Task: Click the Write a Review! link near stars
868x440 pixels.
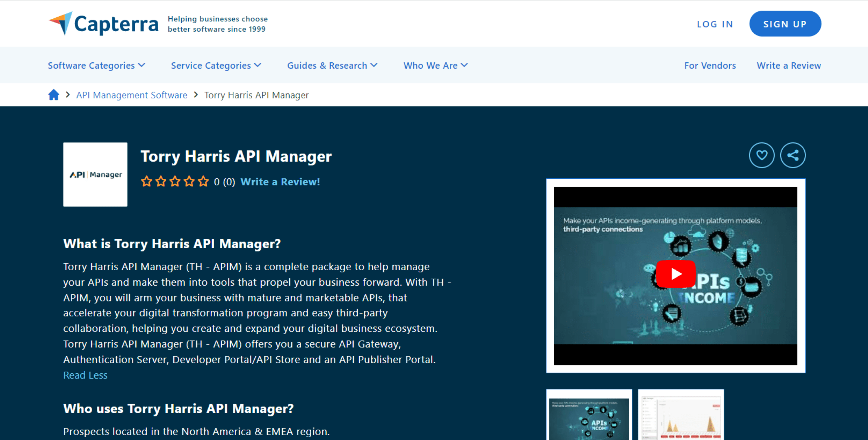Action: [x=280, y=182]
